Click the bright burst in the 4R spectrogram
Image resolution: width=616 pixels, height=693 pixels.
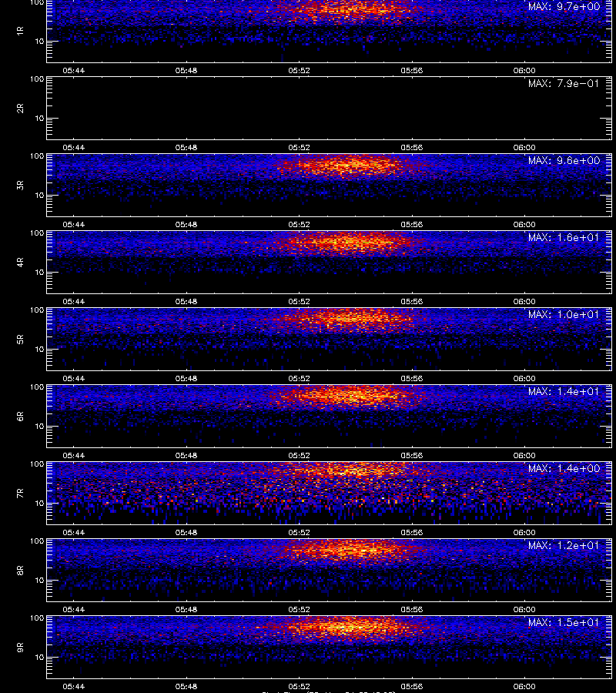[349, 243]
